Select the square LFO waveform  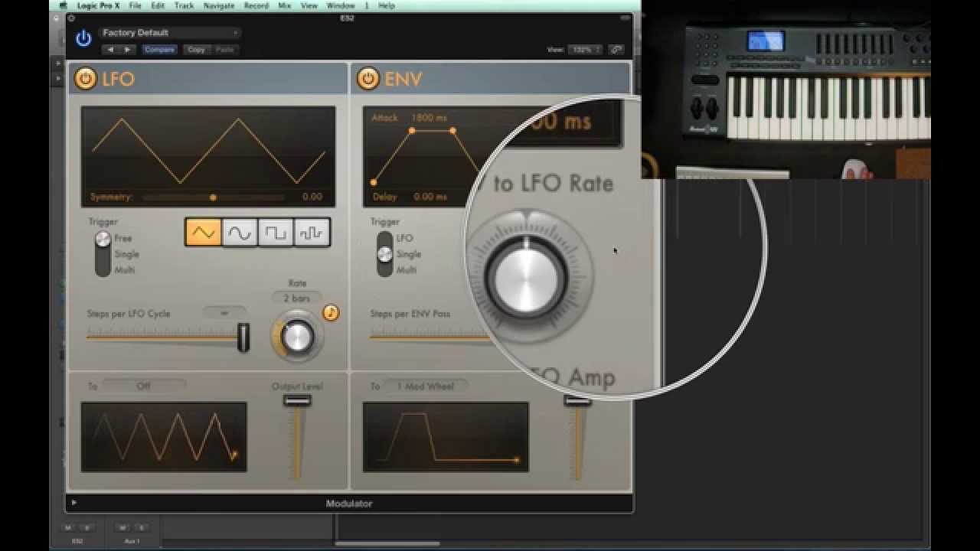275,232
